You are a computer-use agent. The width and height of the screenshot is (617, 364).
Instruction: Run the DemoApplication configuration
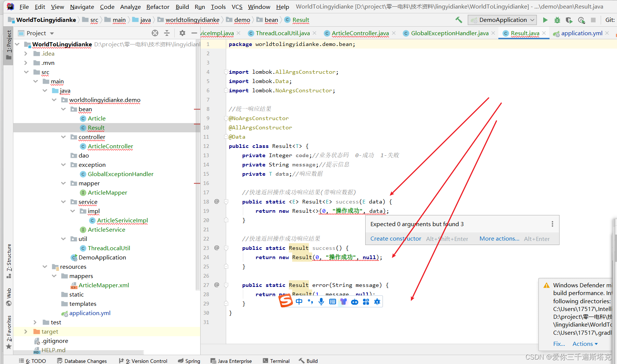[545, 20]
